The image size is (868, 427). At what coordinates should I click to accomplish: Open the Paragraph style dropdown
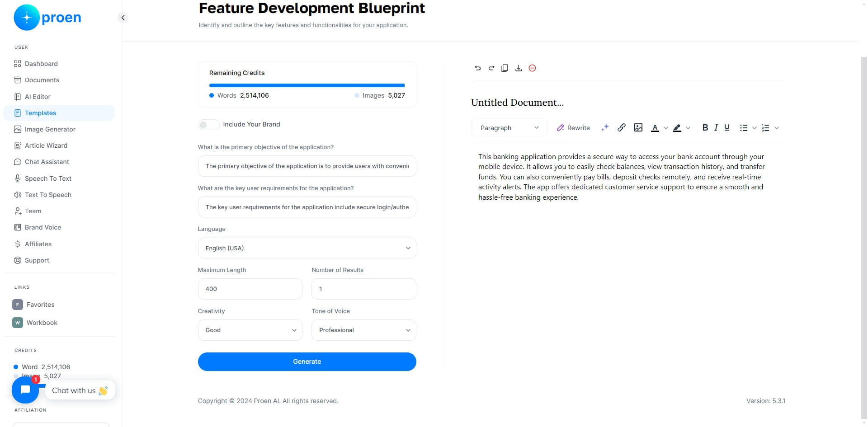(x=509, y=128)
